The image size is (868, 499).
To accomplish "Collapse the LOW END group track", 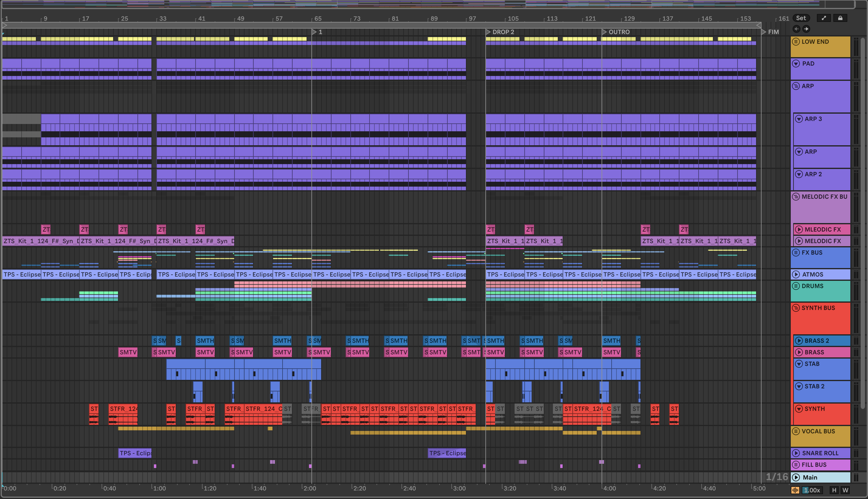I will coord(796,42).
